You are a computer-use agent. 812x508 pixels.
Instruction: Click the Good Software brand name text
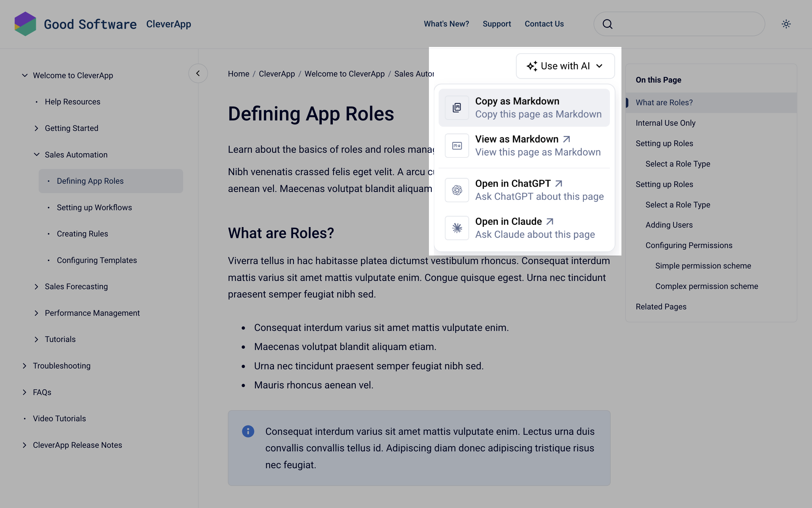tap(90, 24)
